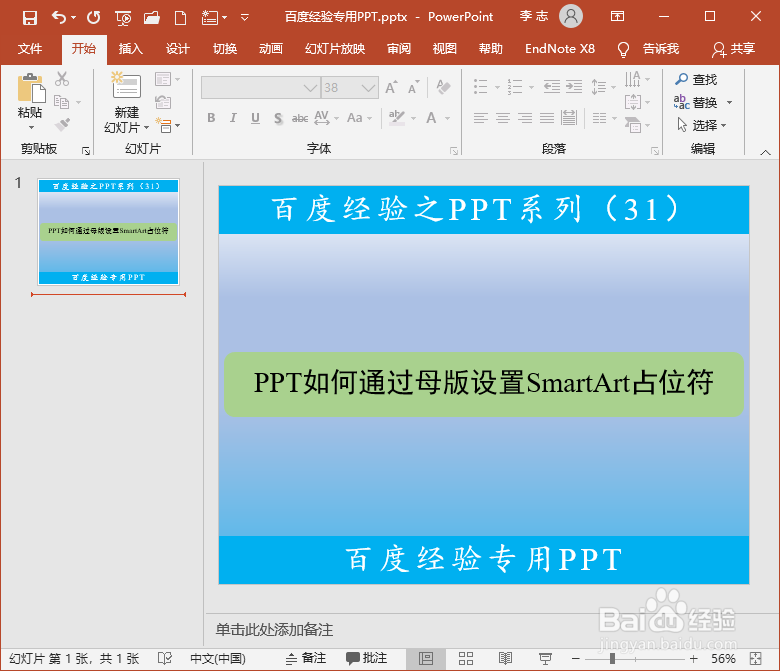Toggle Normal view button in status bar
780x671 pixels.
click(x=426, y=659)
